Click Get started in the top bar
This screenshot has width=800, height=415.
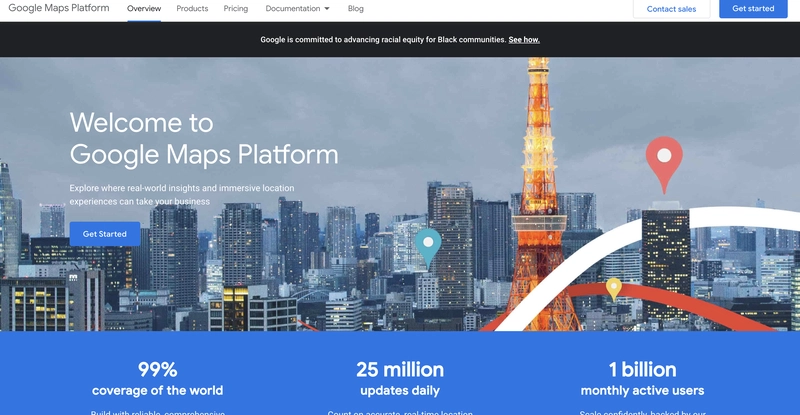(753, 9)
